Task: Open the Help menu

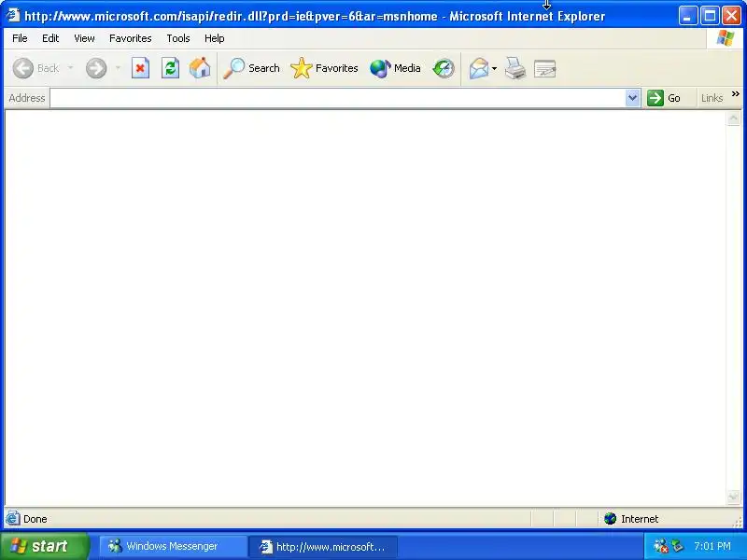Action: (x=214, y=38)
